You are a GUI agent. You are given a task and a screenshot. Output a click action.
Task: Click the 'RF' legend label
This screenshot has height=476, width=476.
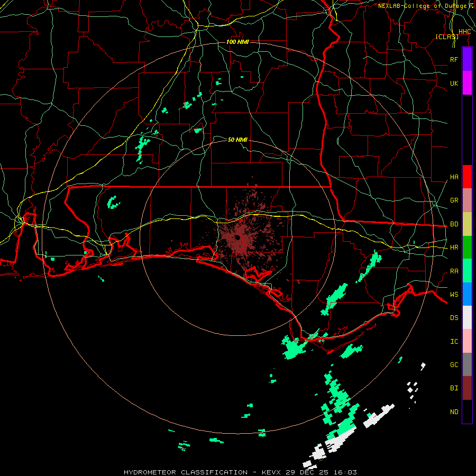[454, 59]
